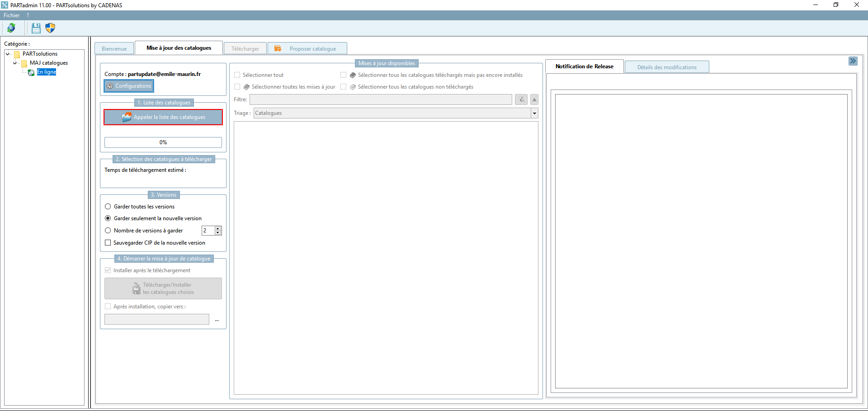
Task: Click the MAJ catalogues folder icon
Action: [x=24, y=63]
